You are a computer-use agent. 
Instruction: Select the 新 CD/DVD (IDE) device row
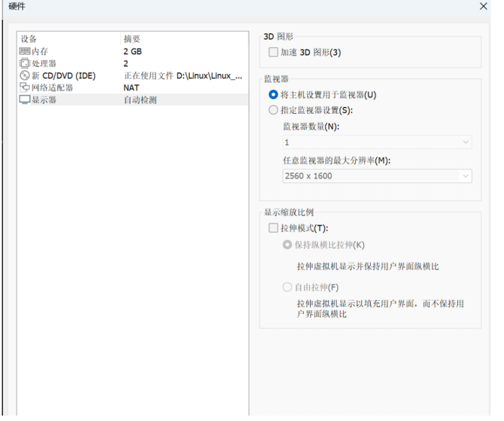(x=133, y=76)
